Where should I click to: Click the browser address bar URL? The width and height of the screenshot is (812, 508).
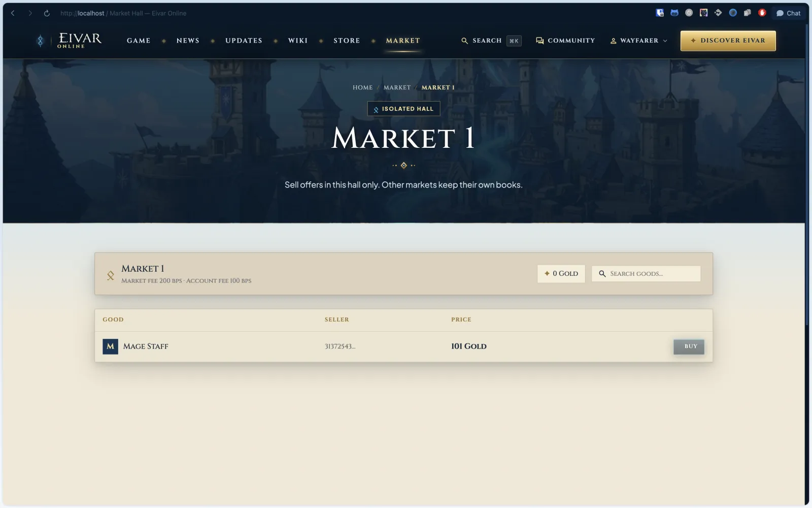[x=123, y=13]
